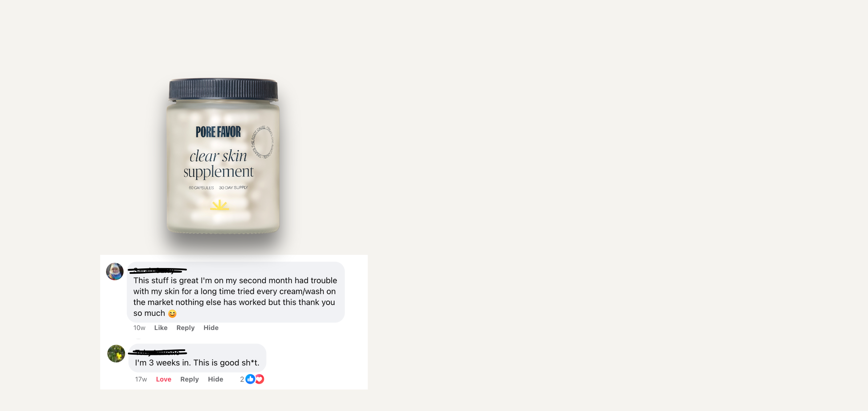This screenshot has width=868, height=411.
Task: Hide the 17w comment
Action: click(215, 379)
